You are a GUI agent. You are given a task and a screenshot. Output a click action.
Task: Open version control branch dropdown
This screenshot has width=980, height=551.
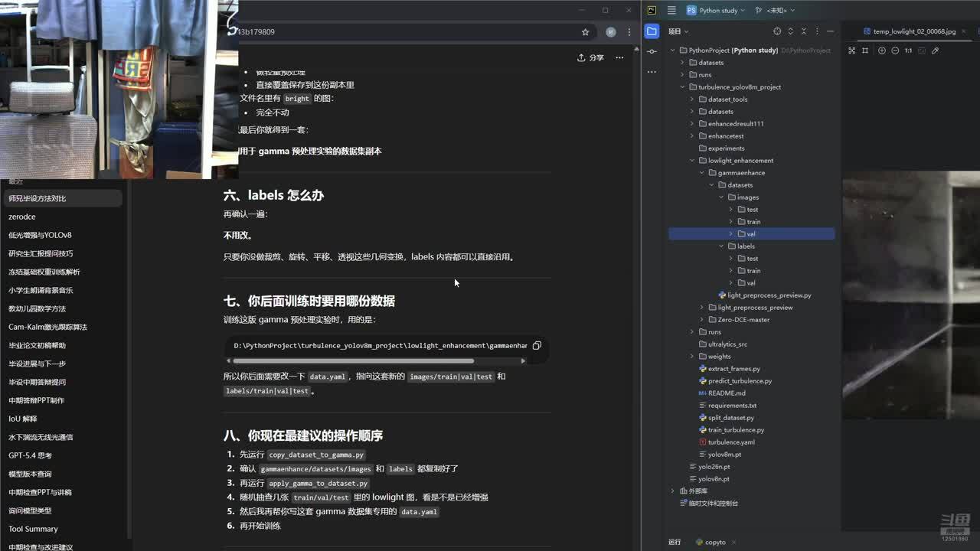[x=775, y=11]
